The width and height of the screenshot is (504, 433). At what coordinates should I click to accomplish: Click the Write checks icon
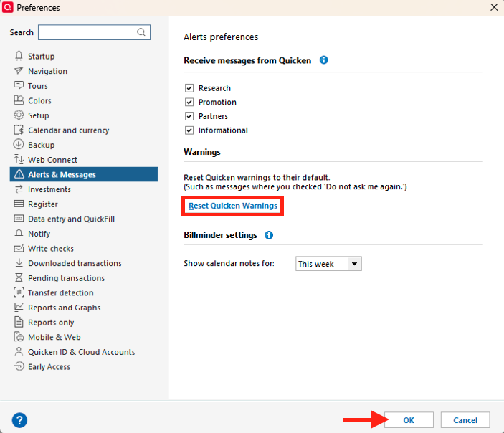(x=19, y=248)
